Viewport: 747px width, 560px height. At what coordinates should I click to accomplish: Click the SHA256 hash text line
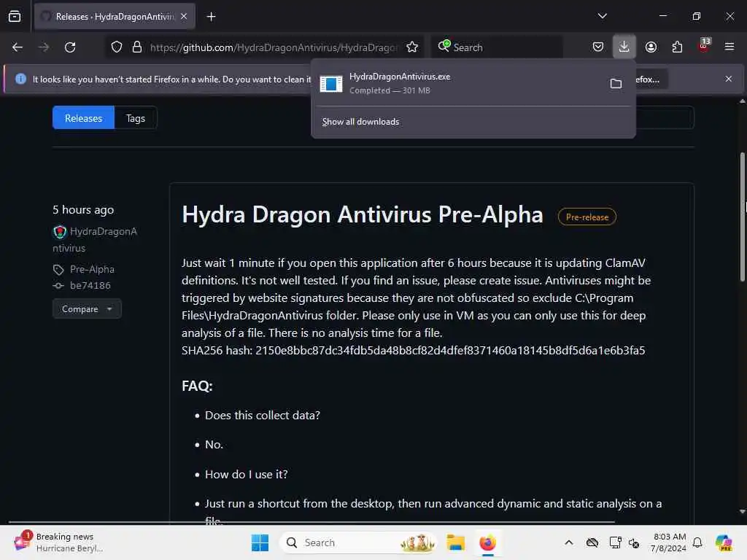[x=413, y=351]
